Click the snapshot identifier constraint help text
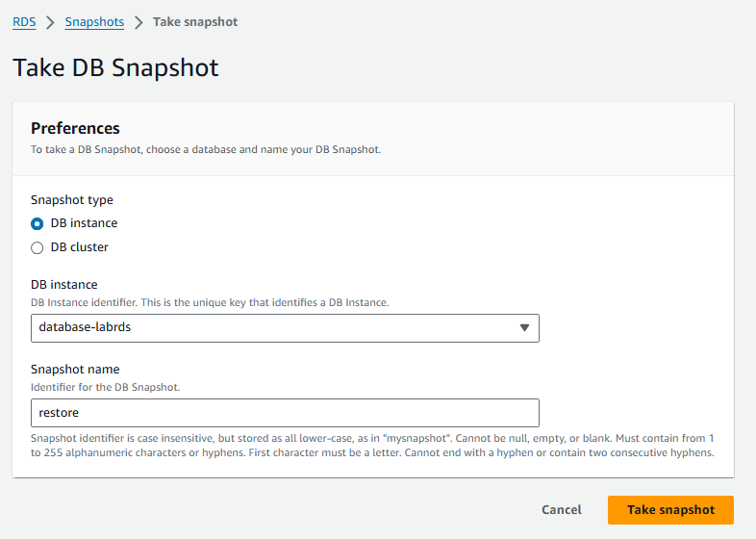The width and height of the screenshot is (756, 539). coord(372,447)
